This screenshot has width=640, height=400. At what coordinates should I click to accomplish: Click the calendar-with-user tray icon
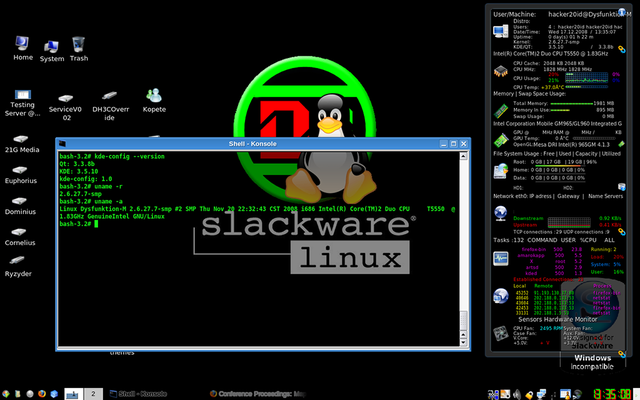tap(565, 394)
